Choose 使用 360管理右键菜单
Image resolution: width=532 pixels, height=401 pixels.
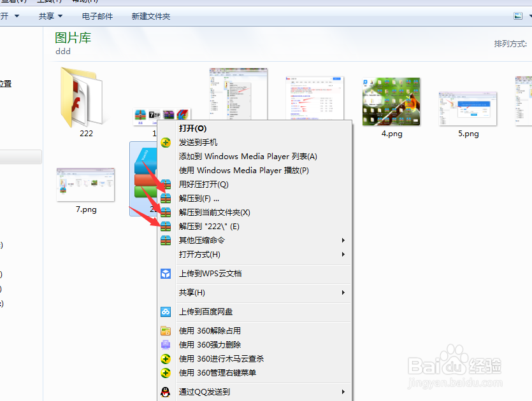[x=255, y=373]
